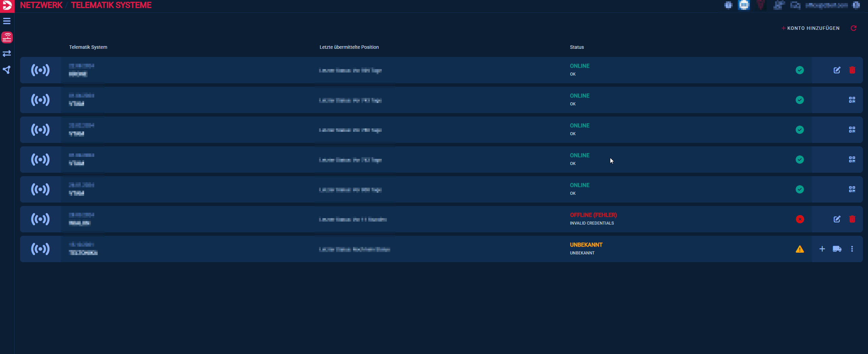Edit the offline invalid credentials account
Viewport: 868px width, 354px height.
tap(837, 219)
